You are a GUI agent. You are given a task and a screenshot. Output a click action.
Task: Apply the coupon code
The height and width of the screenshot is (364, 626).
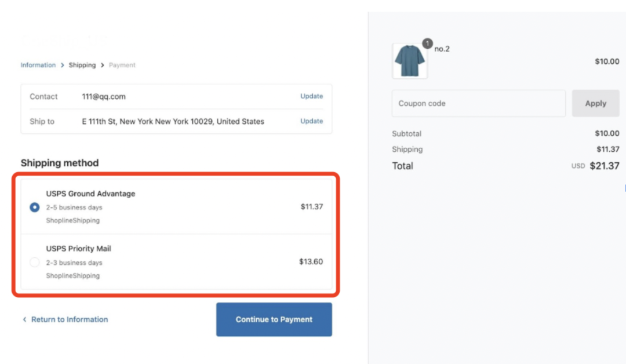click(x=595, y=103)
